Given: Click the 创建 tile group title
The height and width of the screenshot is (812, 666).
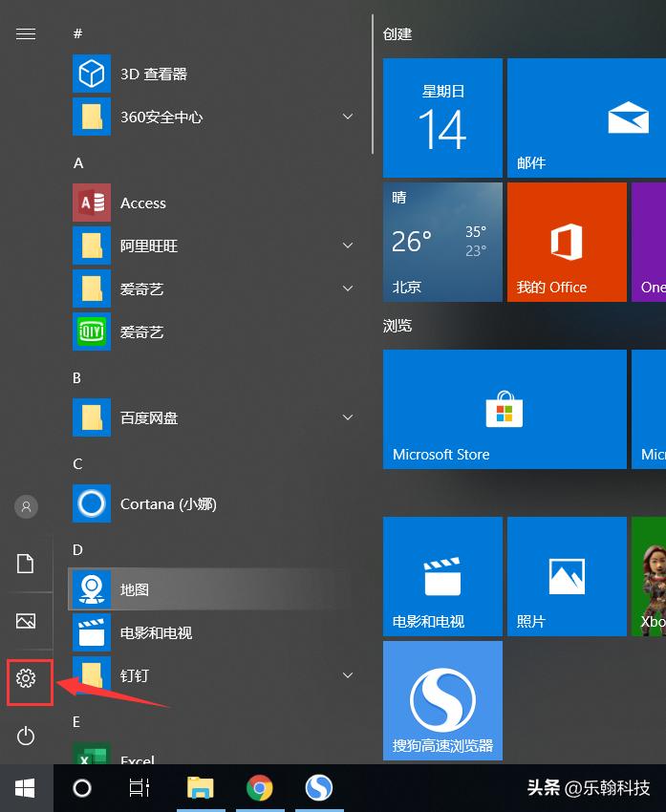Looking at the screenshot, I should (x=397, y=34).
